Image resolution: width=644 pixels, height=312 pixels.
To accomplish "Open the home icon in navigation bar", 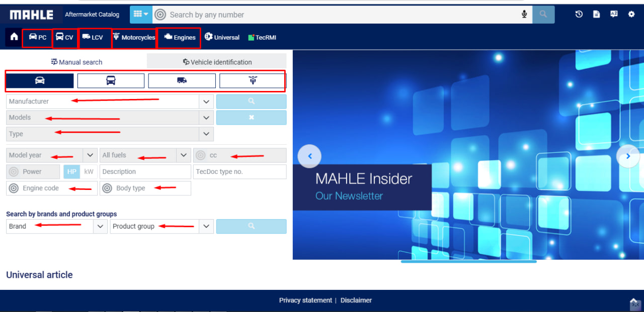I will coord(14,37).
